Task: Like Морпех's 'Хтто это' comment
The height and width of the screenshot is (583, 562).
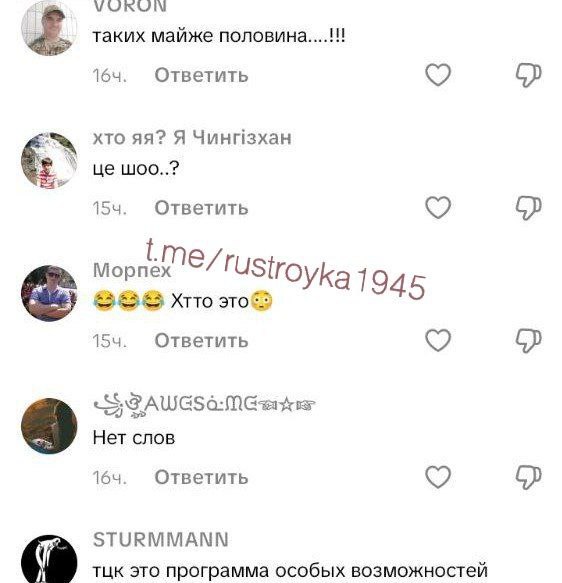Action: click(438, 340)
